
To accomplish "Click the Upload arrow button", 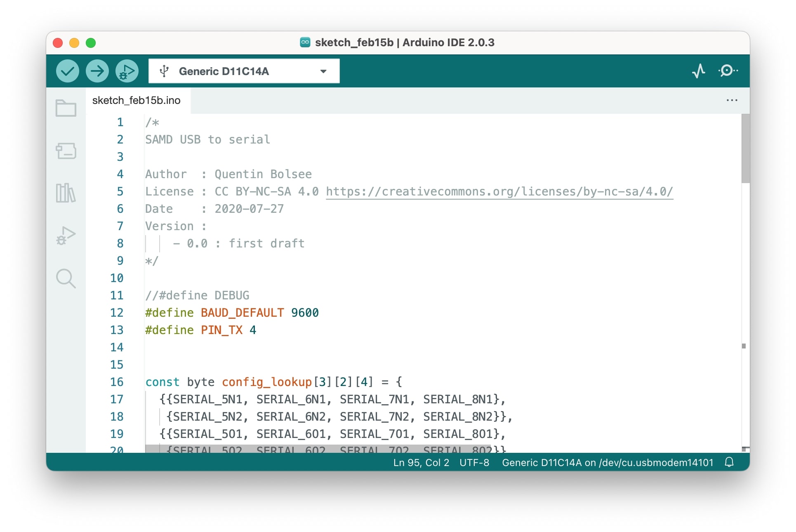I will (97, 71).
